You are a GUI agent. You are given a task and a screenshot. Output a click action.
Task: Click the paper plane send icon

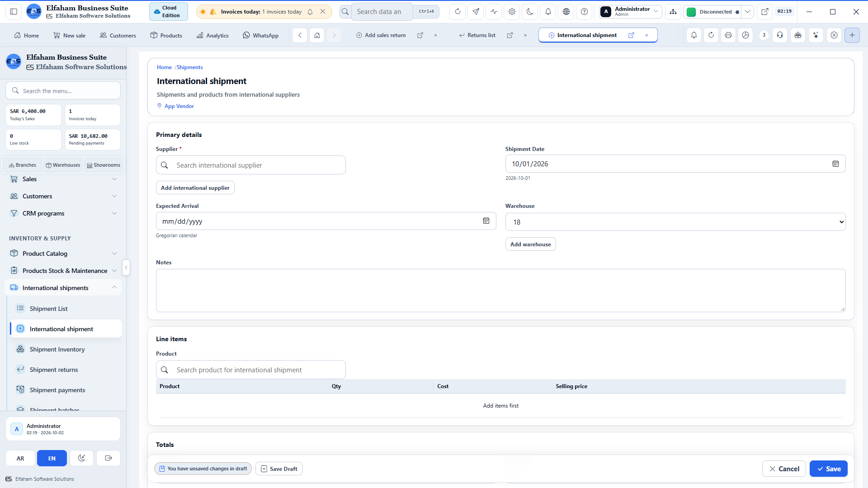(x=476, y=12)
